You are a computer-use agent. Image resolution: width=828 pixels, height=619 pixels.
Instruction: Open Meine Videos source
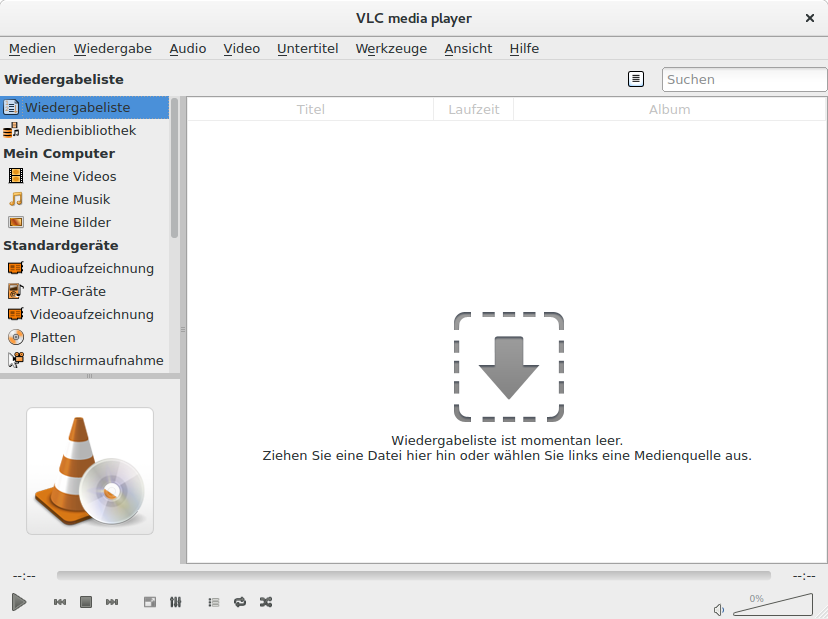pyautogui.click(x=84, y=176)
